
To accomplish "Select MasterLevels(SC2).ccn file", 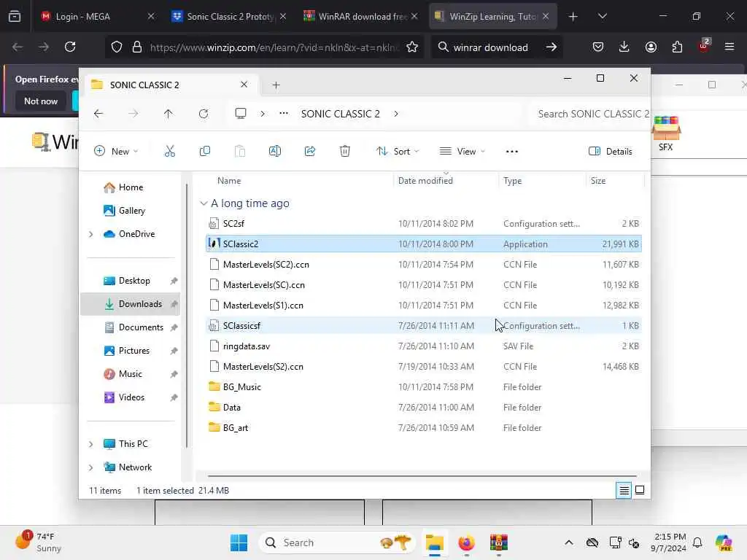I will coord(424,265).
